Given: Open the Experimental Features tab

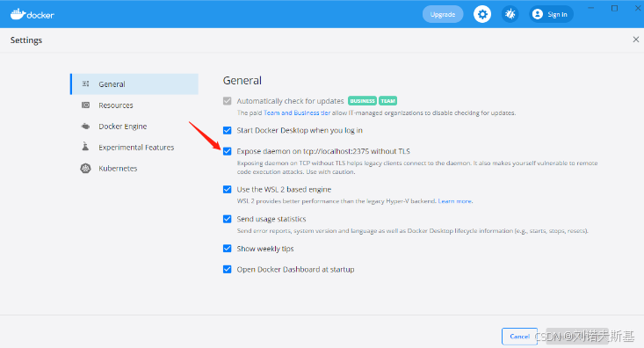Looking at the screenshot, I should point(134,147).
